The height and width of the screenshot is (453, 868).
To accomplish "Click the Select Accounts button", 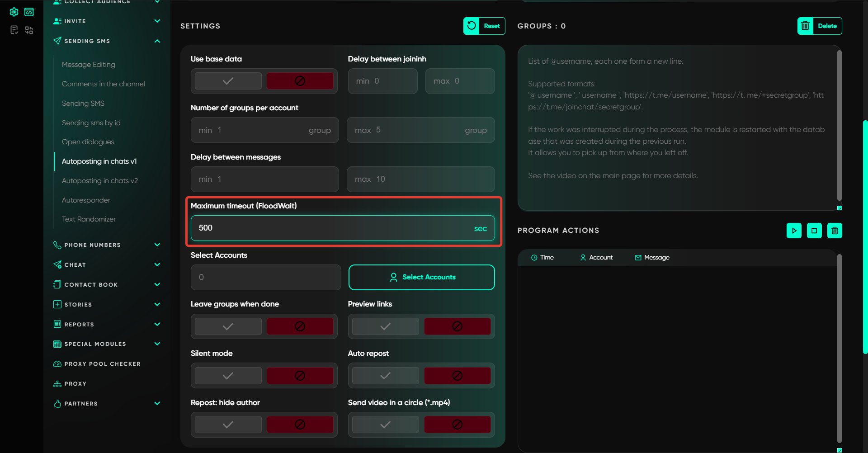I will click(421, 277).
